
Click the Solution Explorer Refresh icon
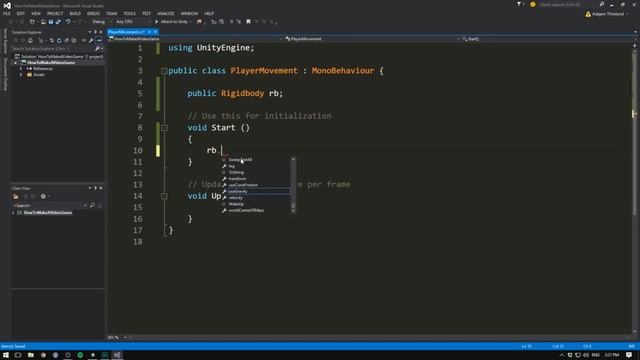[x=59, y=40]
